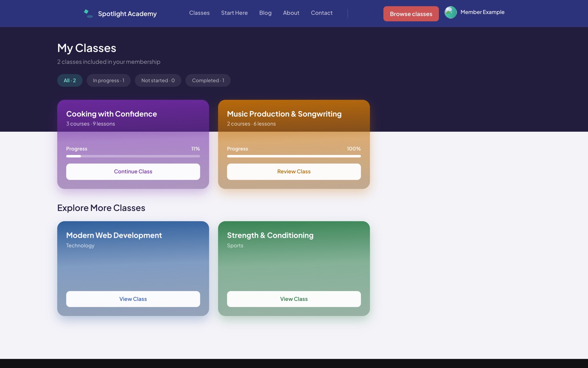Image resolution: width=588 pixels, height=368 pixels.
Task: Click the Member Example name
Action: [x=482, y=12]
